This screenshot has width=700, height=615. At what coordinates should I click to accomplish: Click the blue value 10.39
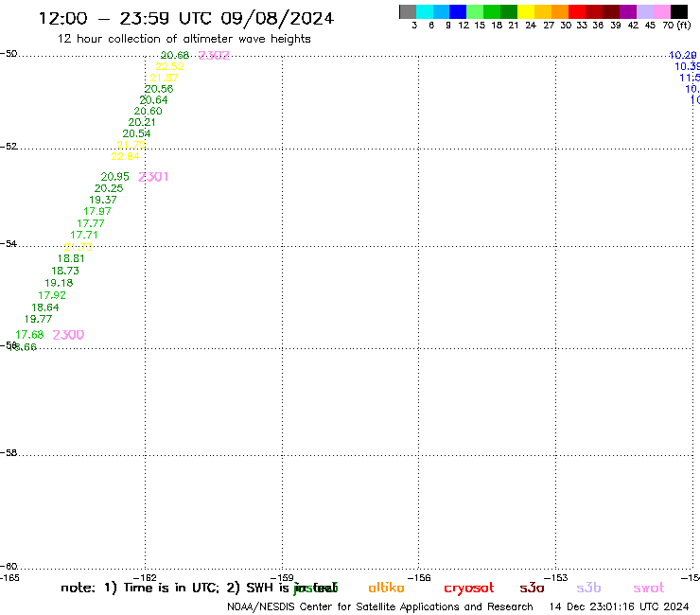point(687,66)
